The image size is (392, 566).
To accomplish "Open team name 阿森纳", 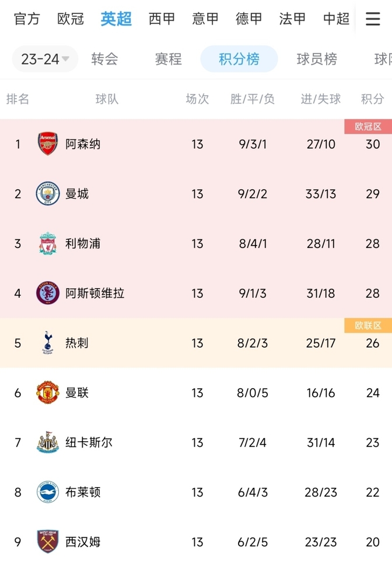I will click(x=83, y=144).
